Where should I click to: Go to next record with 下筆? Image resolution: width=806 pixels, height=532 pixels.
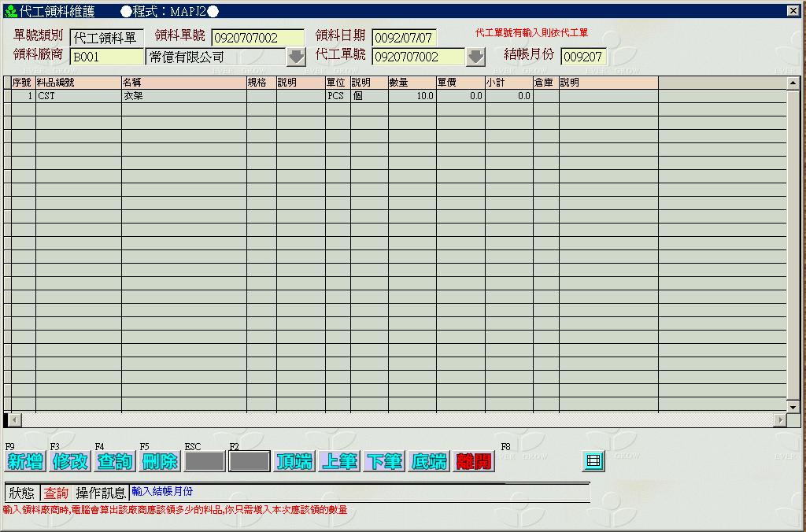(384, 462)
